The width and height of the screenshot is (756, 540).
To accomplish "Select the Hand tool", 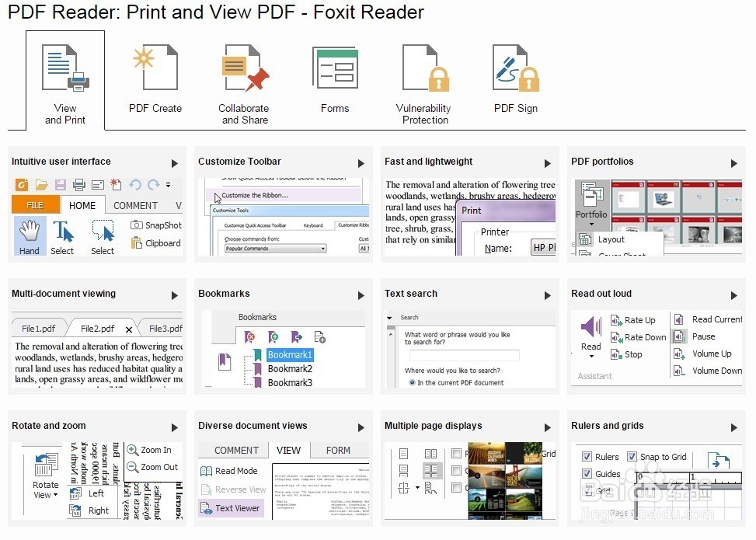I will pyautogui.click(x=30, y=236).
